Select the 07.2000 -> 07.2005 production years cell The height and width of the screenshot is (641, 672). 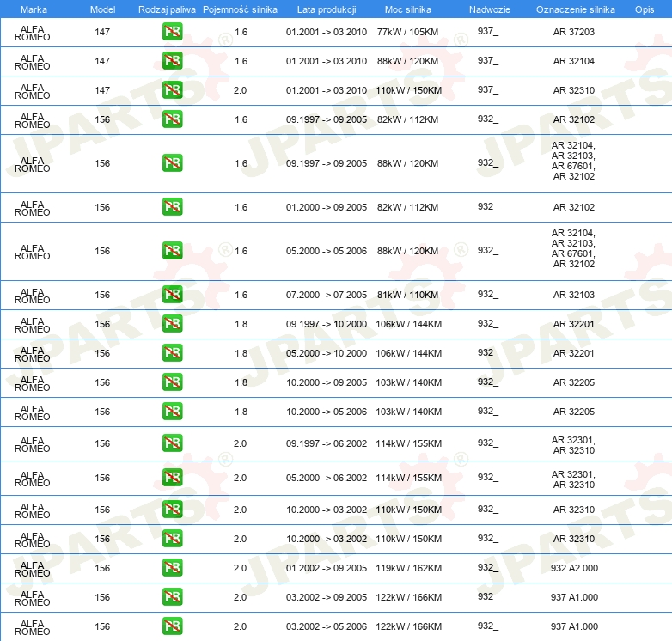pos(326,295)
